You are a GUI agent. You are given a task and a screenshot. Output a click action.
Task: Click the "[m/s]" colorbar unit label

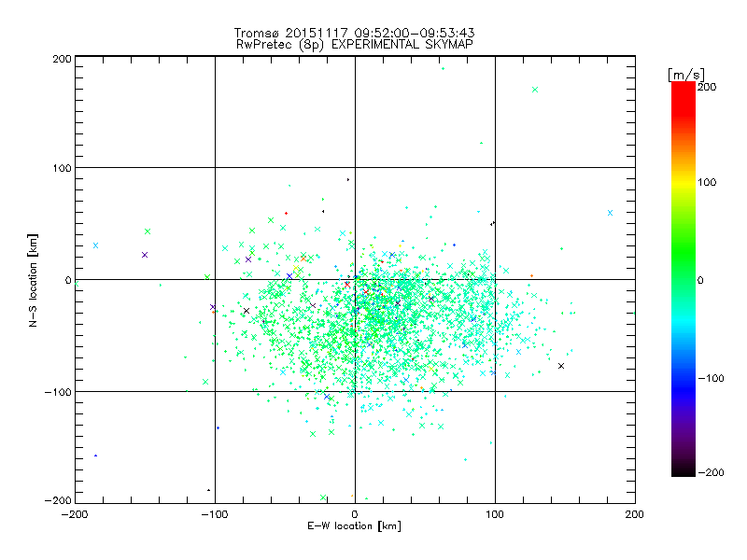pos(686,75)
